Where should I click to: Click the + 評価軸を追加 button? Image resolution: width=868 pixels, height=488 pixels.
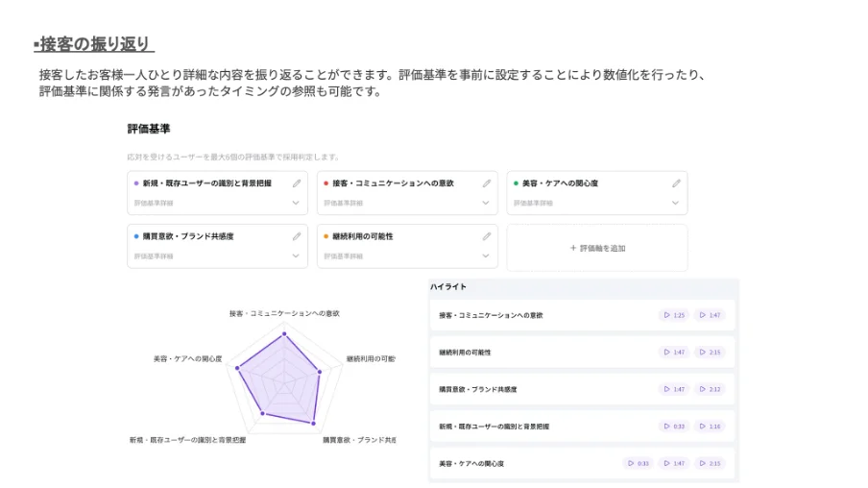(597, 248)
